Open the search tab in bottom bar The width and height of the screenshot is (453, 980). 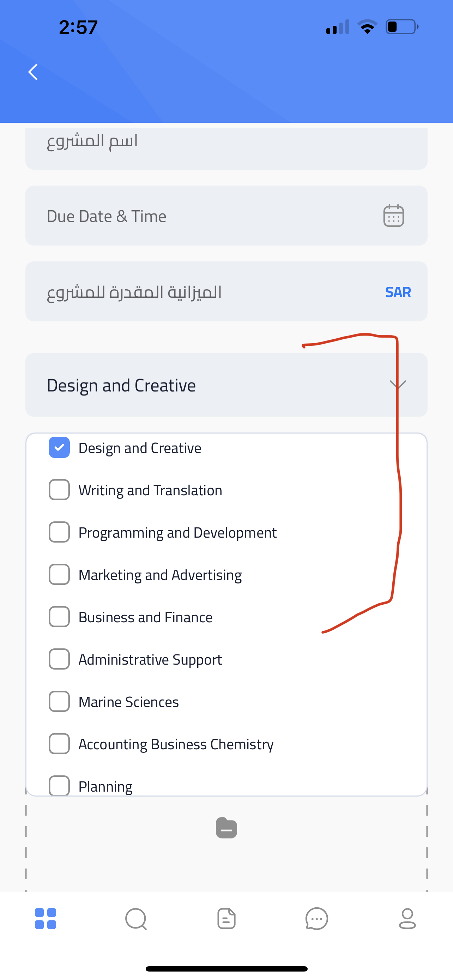pos(136,919)
